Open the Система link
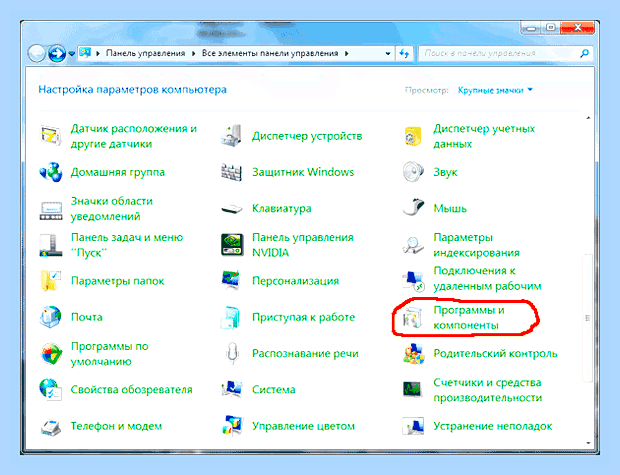This screenshot has height=475, width=620. pyautogui.click(x=274, y=390)
